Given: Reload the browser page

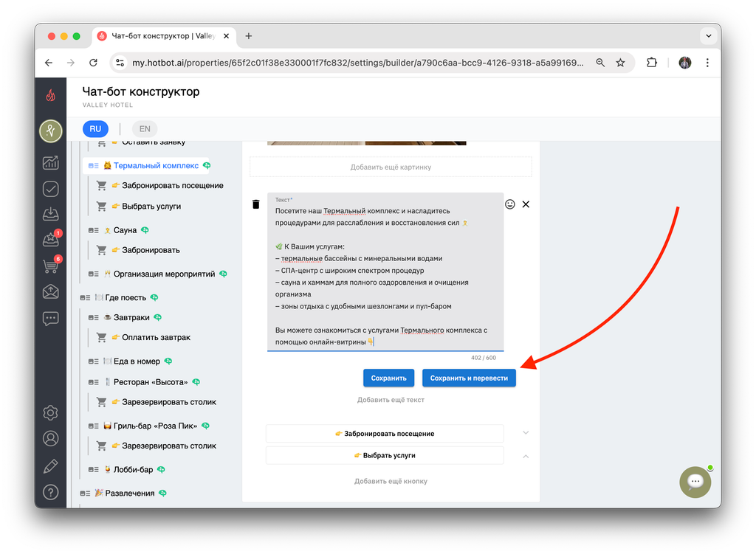Looking at the screenshot, I should pyautogui.click(x=94, y=63).
